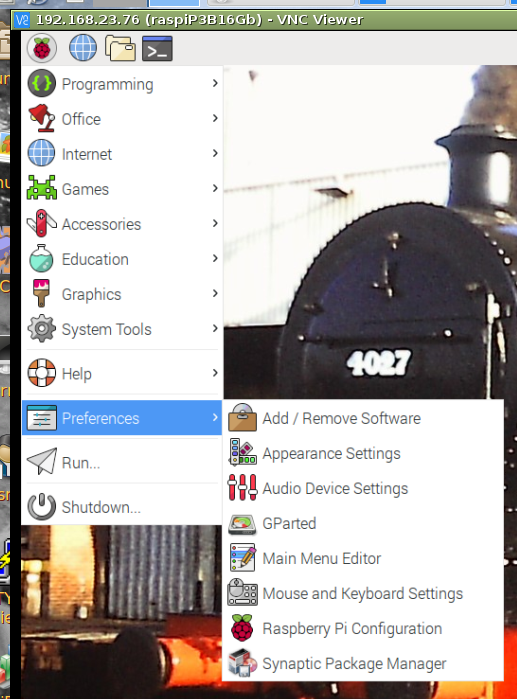Image resolution: width=517 pixels, height=699 pixels.
Task: Click the Preferences submenu arrow
Action: (x=215, y=417)
